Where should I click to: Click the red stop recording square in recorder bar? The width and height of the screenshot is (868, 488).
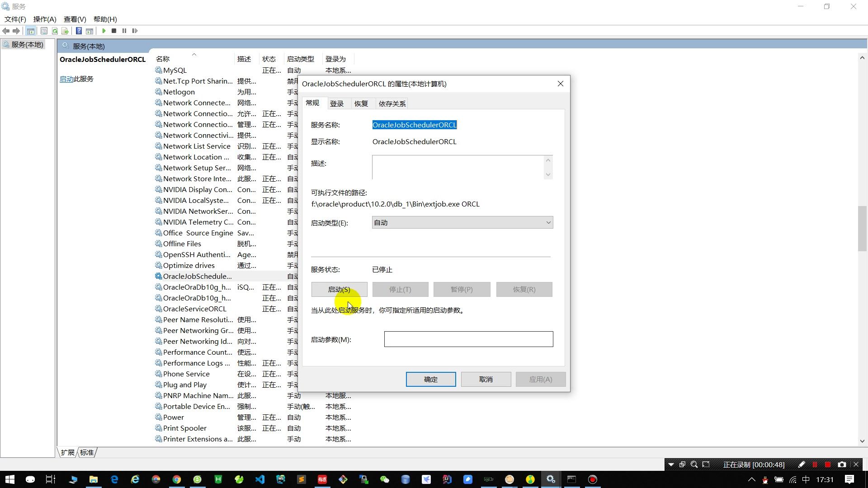coord(828,465)
